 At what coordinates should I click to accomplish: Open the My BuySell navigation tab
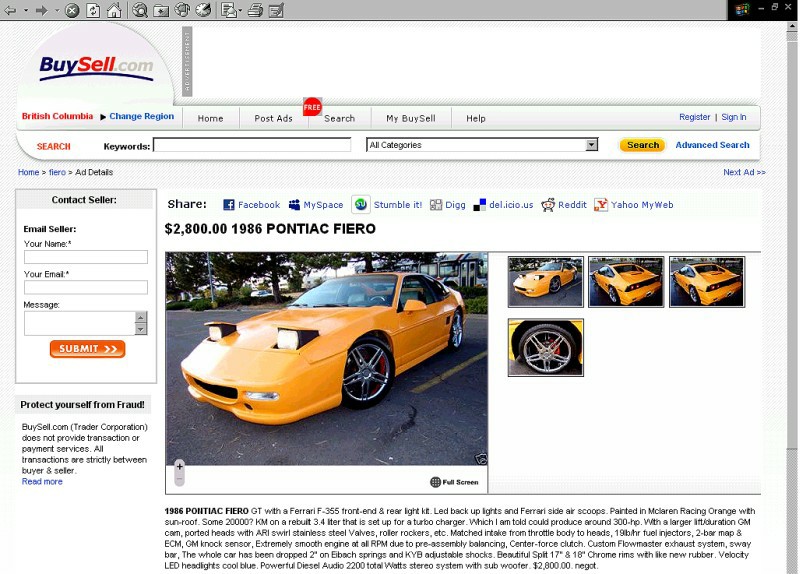[411, 118]
